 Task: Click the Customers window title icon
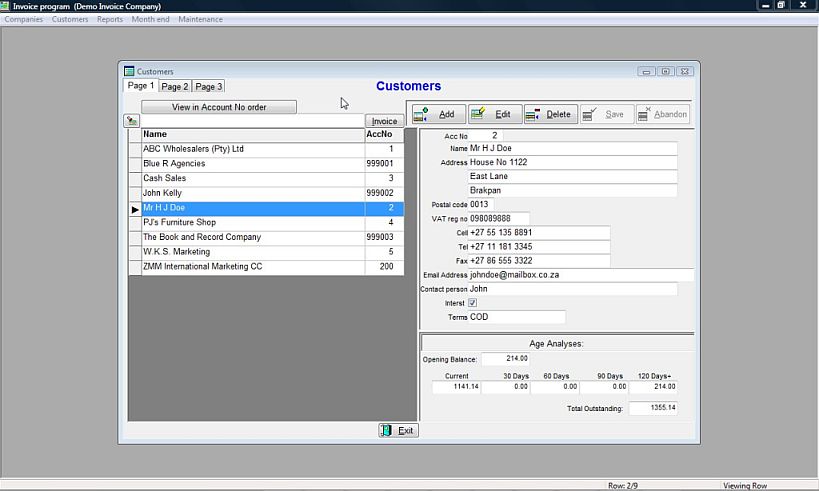click(129, 72)
